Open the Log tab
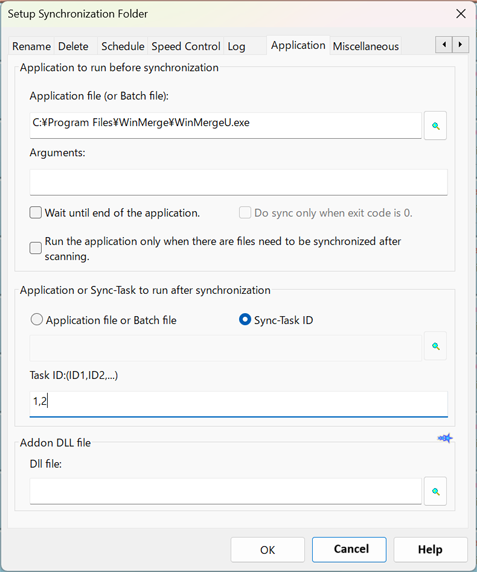 pyautogui.click(x=236, y=46)
